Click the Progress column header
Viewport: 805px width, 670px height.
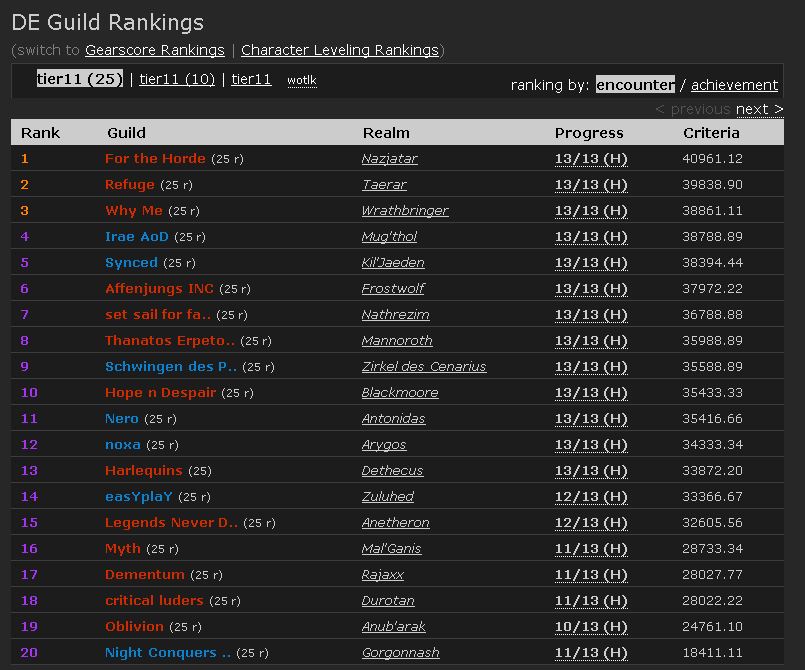589,133
